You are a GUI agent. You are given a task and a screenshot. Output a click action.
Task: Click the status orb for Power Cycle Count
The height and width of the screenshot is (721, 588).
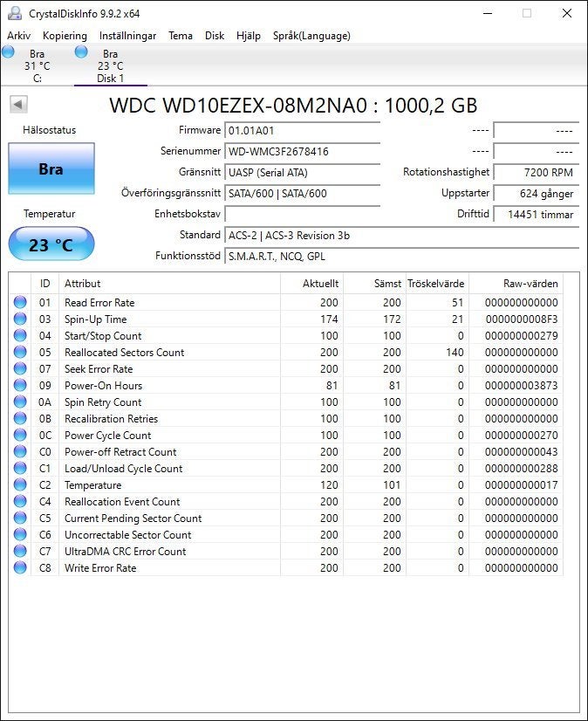coord(20,435)
